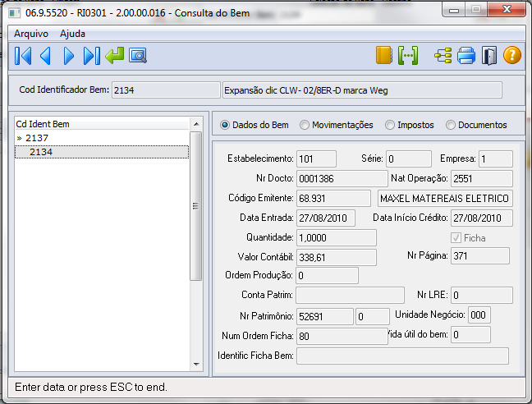
Task: Click the Cd Ident Bem column header
Action: click(102, 124)
